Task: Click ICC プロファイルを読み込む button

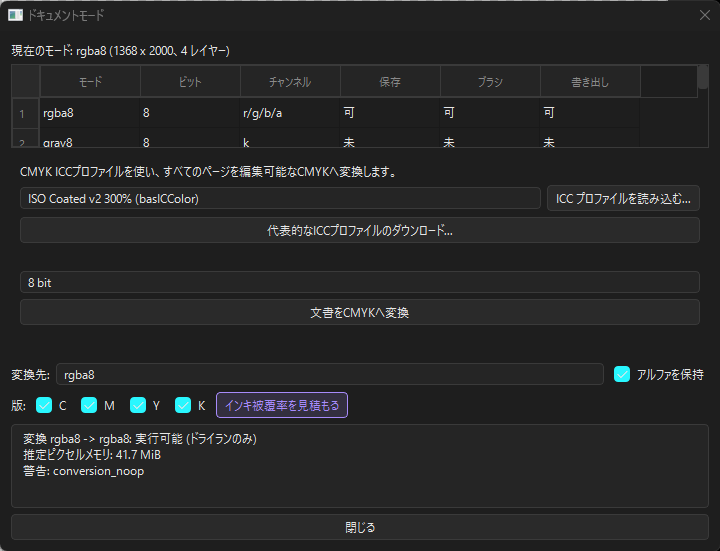Action: coord(623,198)
